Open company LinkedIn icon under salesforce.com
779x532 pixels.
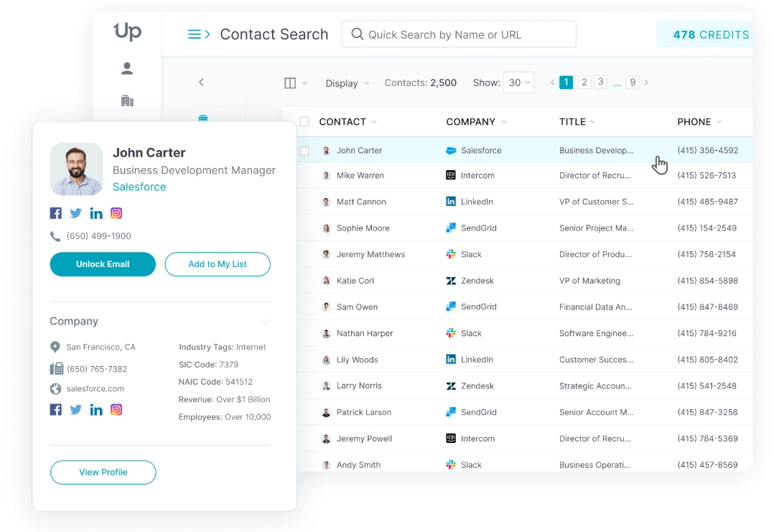pos(96,410)
